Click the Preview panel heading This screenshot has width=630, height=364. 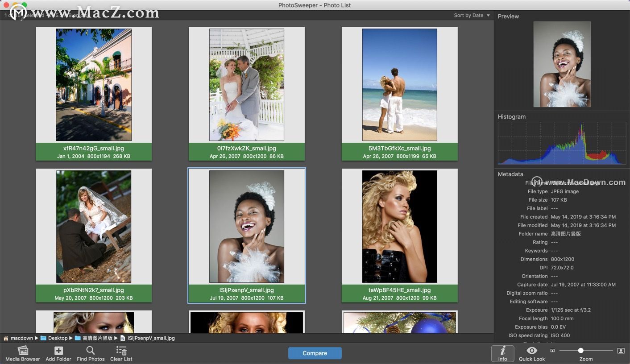(509, 17)
